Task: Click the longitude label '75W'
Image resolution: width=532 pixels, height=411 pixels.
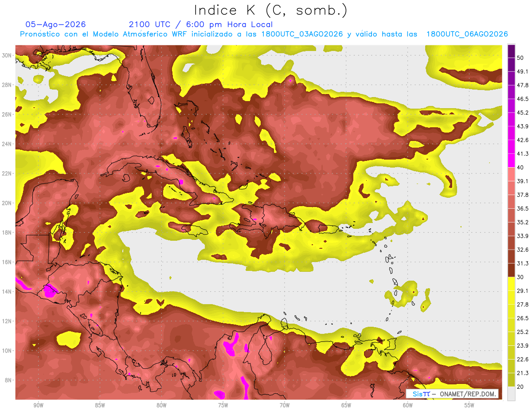Action: point(223,405)
